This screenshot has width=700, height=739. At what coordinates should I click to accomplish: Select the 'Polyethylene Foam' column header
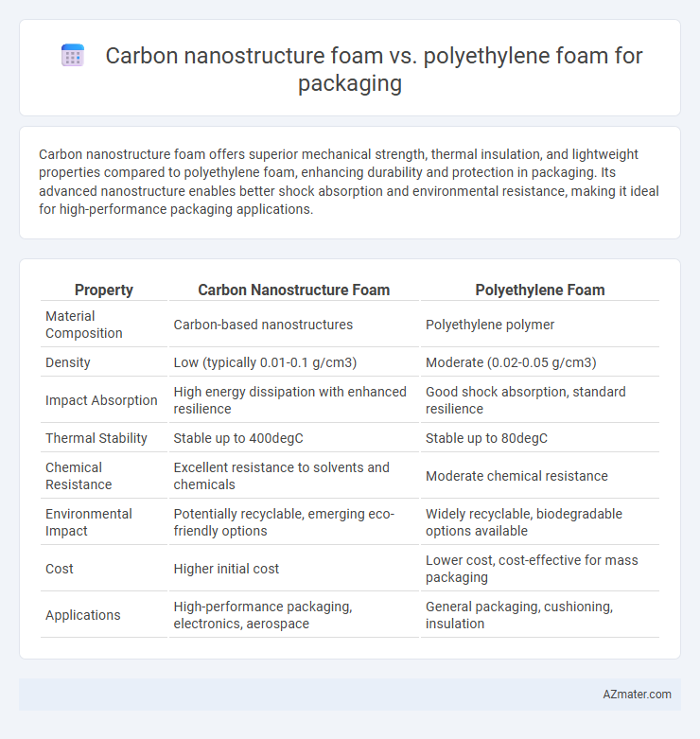pos(540,290)
